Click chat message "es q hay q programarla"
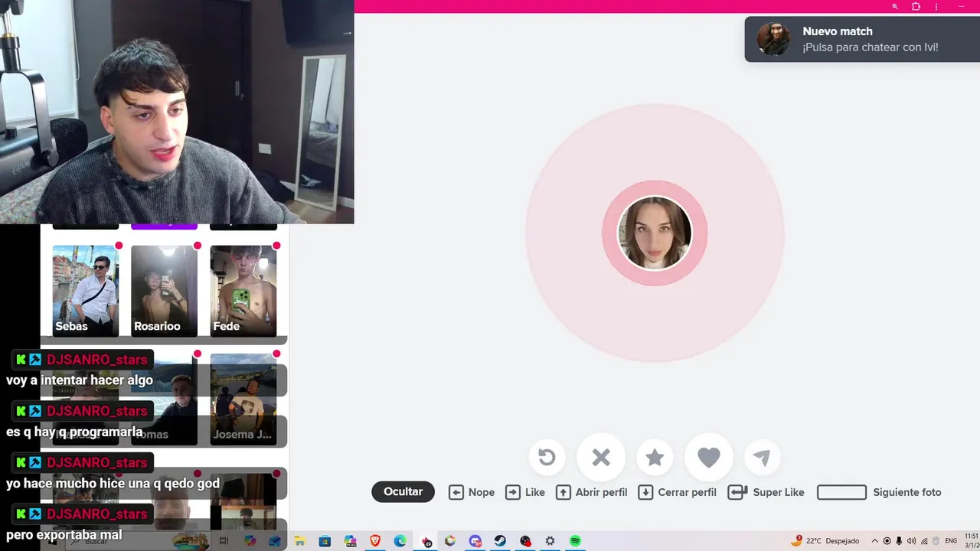This screenshot has width=980, height=551. tap(74, 432)
